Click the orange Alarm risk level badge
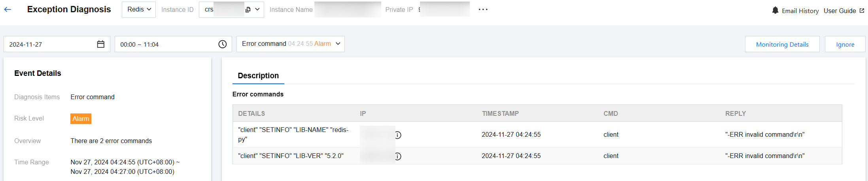The height and width of the screenshot is (181, 868). click(81, 119)
